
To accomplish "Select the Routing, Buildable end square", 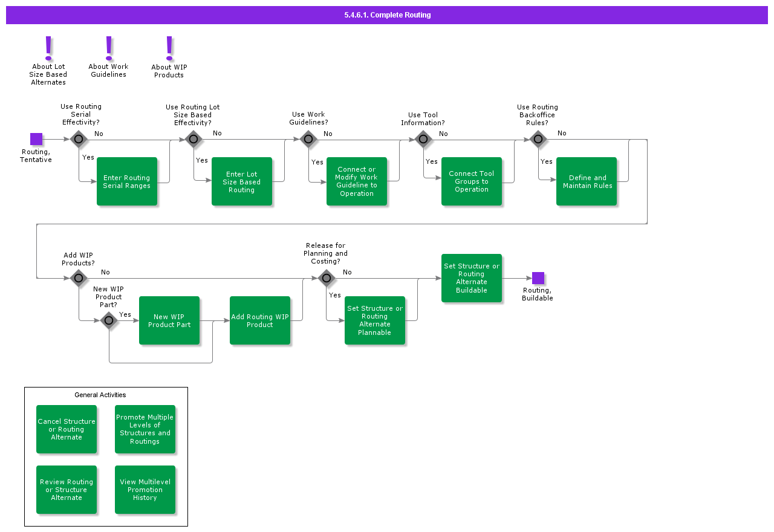I will (x=538, y=278).
